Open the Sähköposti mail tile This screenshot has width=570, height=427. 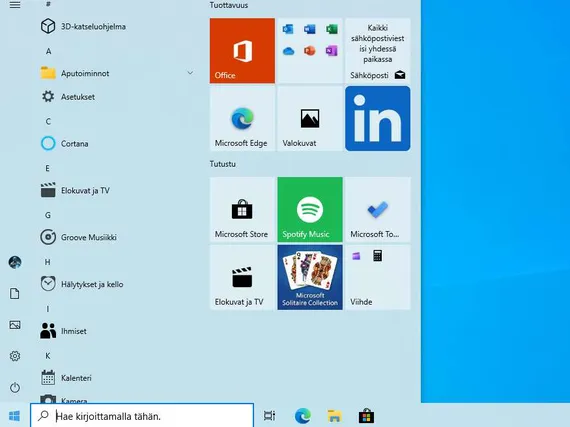coord(378,51)
